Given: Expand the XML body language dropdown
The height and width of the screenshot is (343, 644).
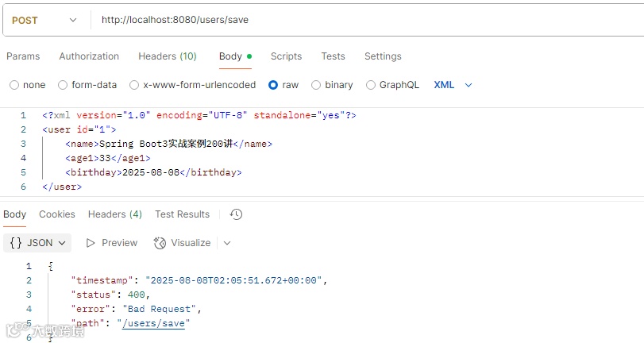Looking at the screenshot, I should point(468,85).
